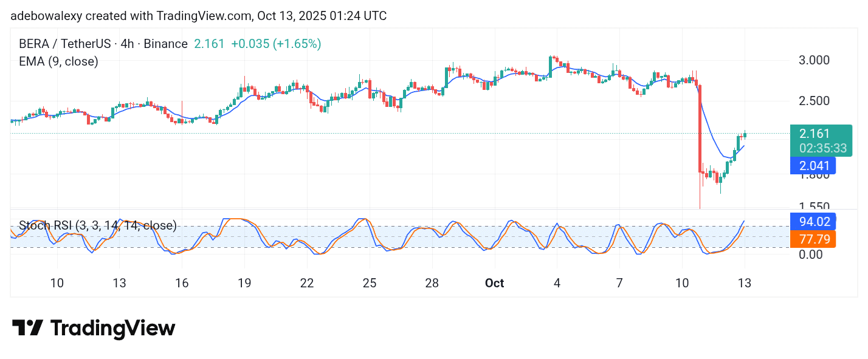Click the 3.000 price axis label

[813, 60]
